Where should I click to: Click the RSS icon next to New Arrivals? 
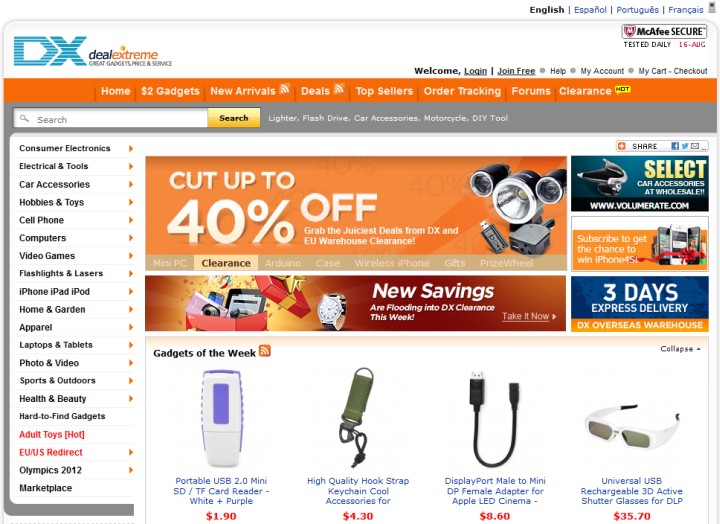point(285,89)
